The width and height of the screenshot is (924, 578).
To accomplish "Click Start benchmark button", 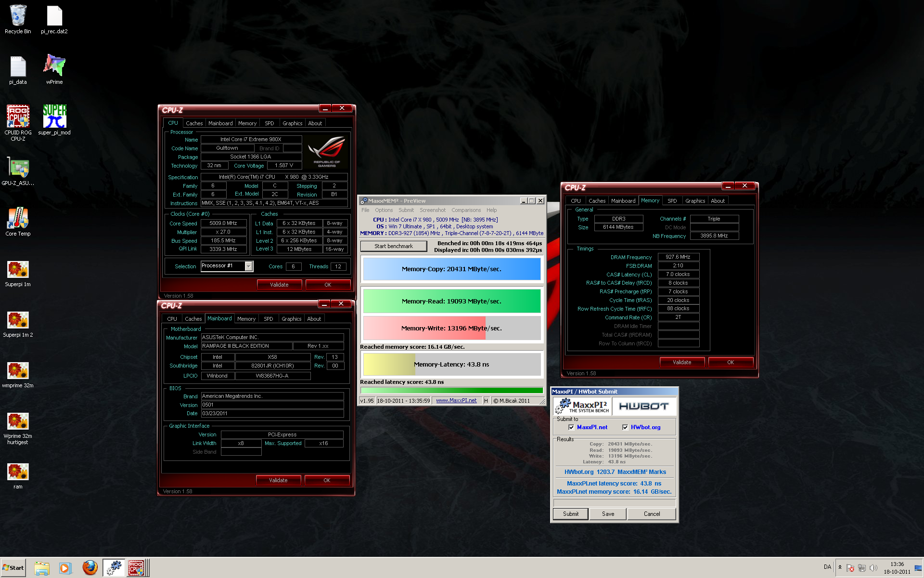I will 394,246.
